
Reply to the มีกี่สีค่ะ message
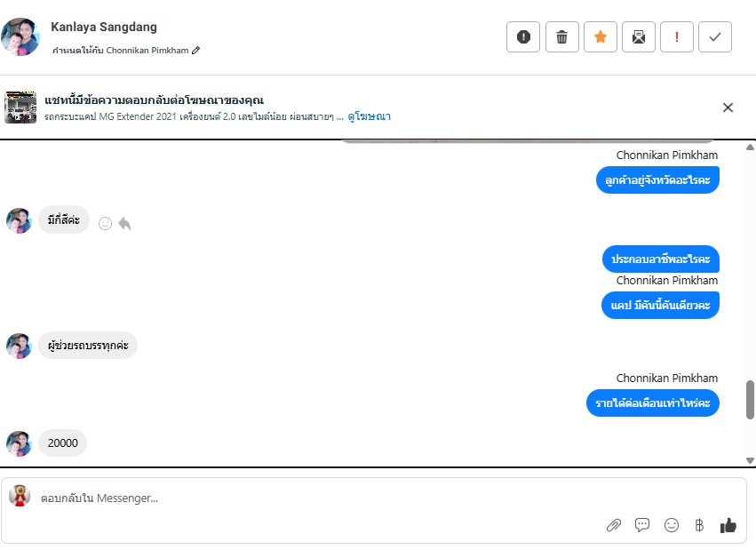(124, 224)
